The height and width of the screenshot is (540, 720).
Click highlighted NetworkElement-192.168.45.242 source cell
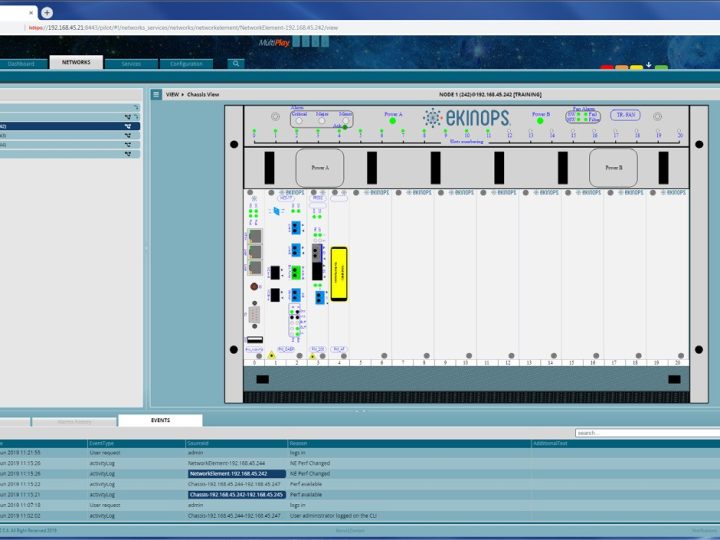click(x=237, y=474)
